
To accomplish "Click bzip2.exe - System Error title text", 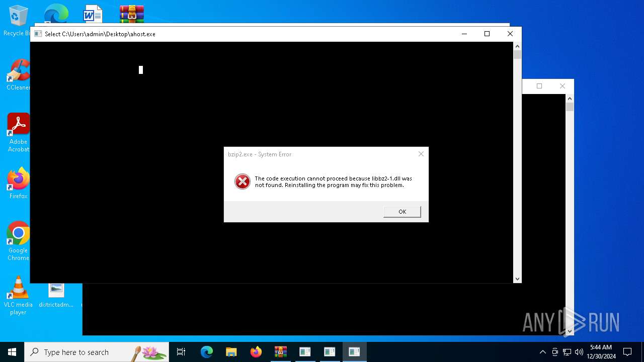I will [x=260, y=154].
